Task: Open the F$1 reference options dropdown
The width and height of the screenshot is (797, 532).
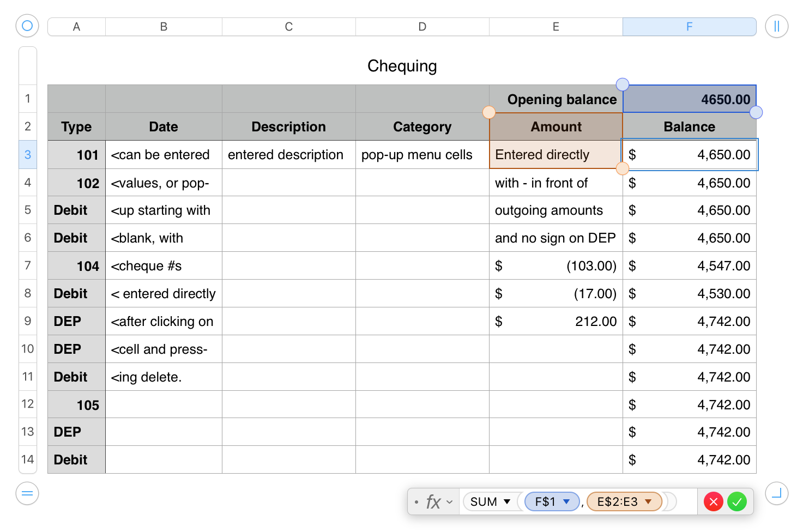Action: click(x=566, y=501)
